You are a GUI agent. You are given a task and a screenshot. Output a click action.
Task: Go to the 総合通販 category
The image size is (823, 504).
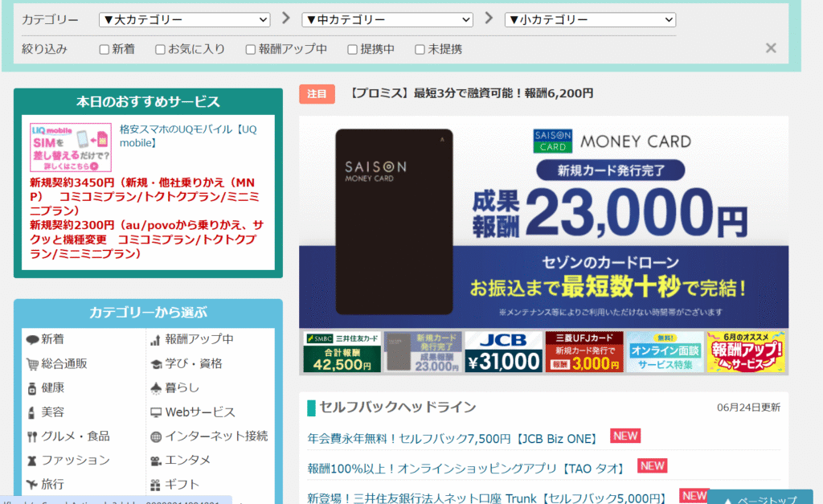tap(64, 364)
